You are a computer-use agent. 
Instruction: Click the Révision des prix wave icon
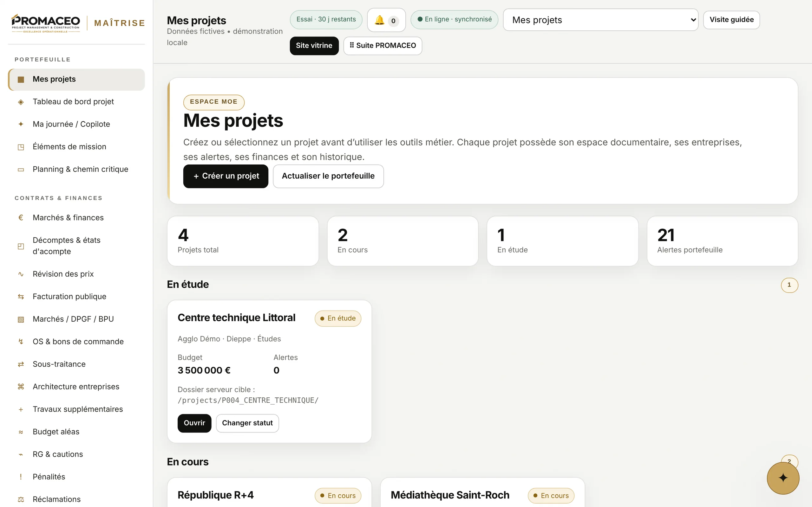[x=21, y=274]
